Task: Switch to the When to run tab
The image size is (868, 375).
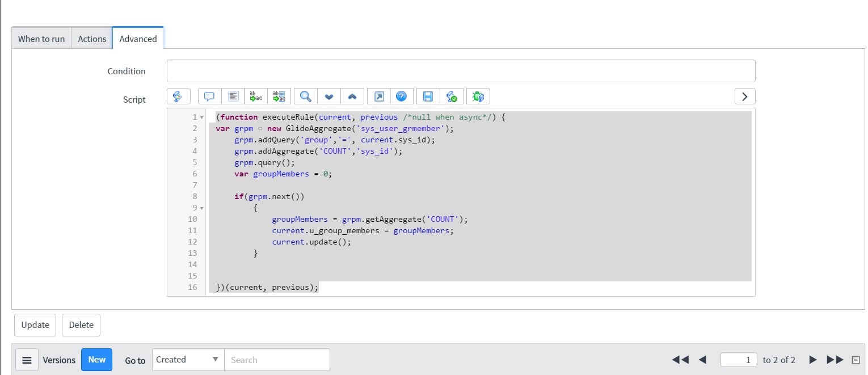Action: tap(41, 39)
